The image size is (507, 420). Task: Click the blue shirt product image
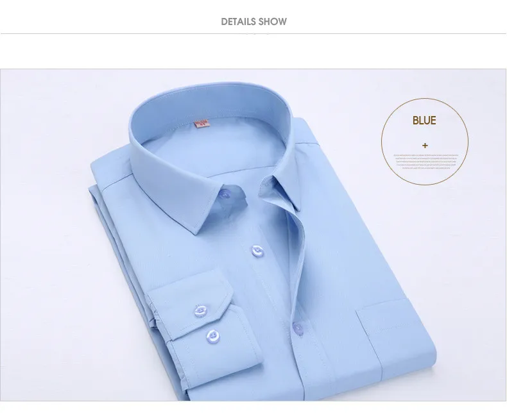pyautogui.click(x=253, y=235)
